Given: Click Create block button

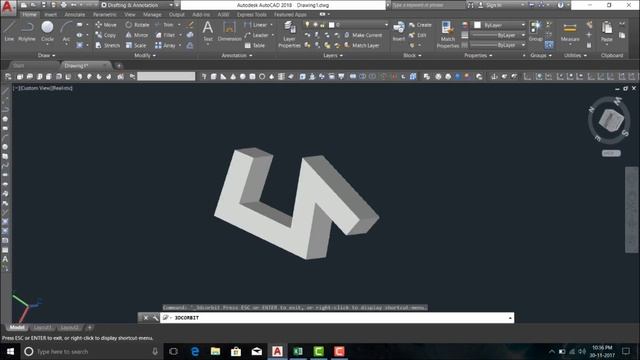Looking at the screenshot, I should 420,25.
